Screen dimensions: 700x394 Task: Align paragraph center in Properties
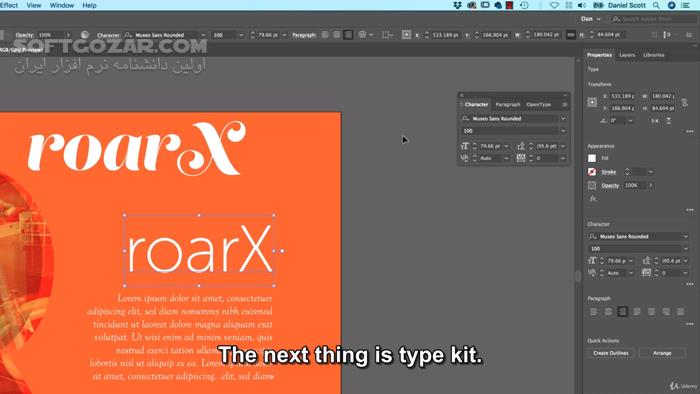[608, 311]
